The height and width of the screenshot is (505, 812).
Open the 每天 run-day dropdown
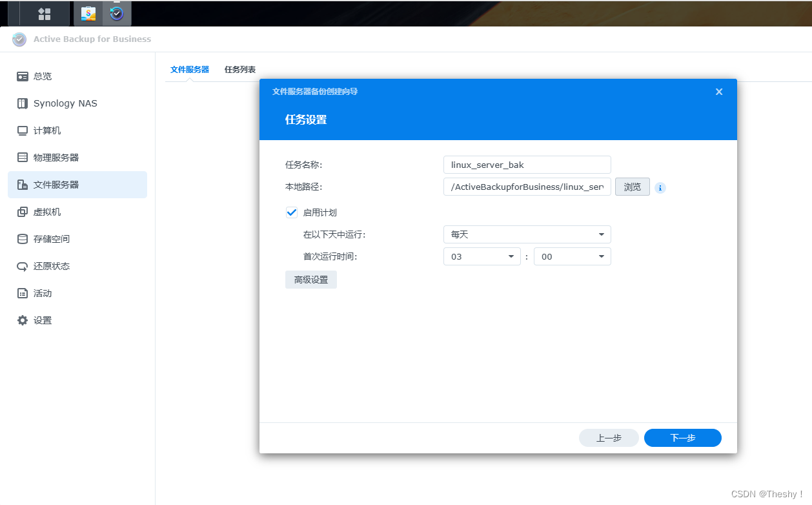click(x=527, y=234)
